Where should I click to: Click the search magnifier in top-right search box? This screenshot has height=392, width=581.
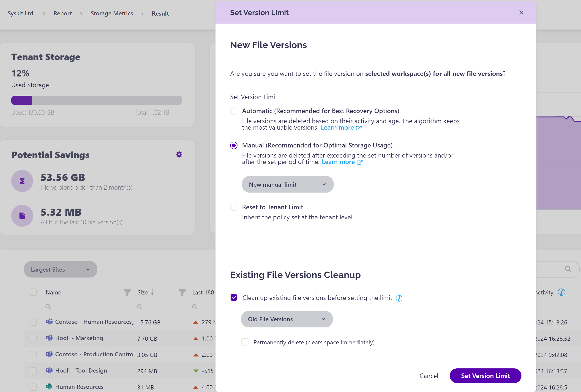point(568,269)
